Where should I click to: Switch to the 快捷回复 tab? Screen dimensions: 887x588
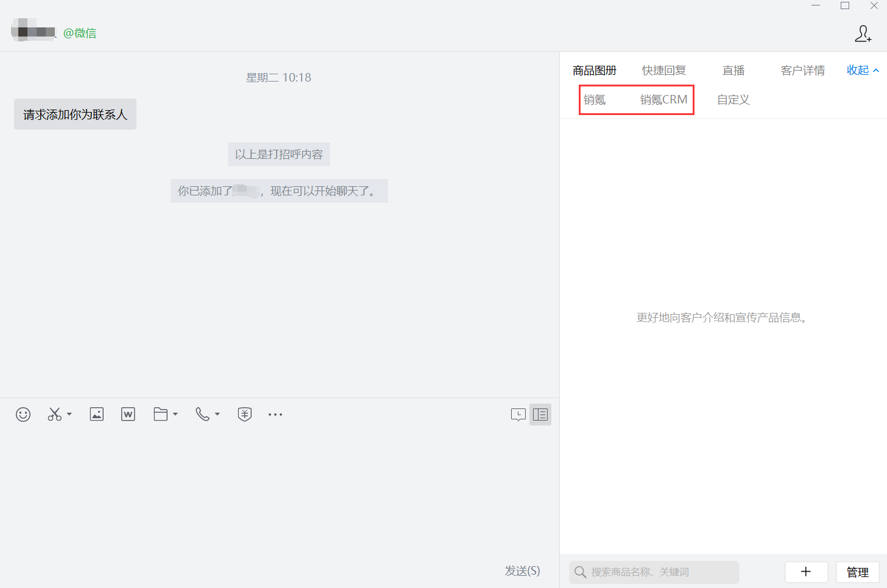pos(663,71)
